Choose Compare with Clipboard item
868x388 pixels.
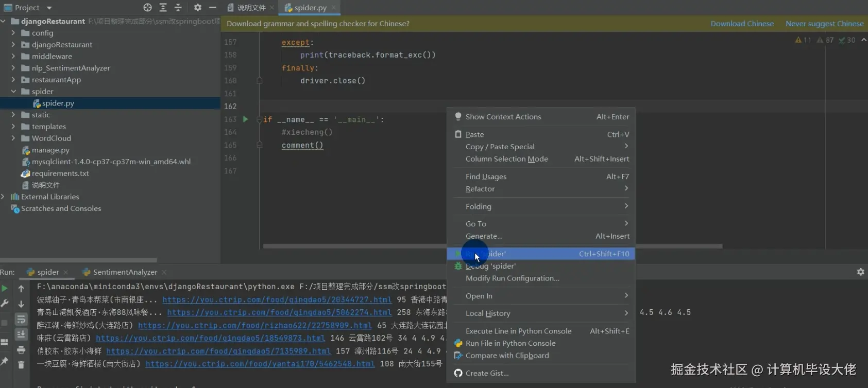[541, 356]
